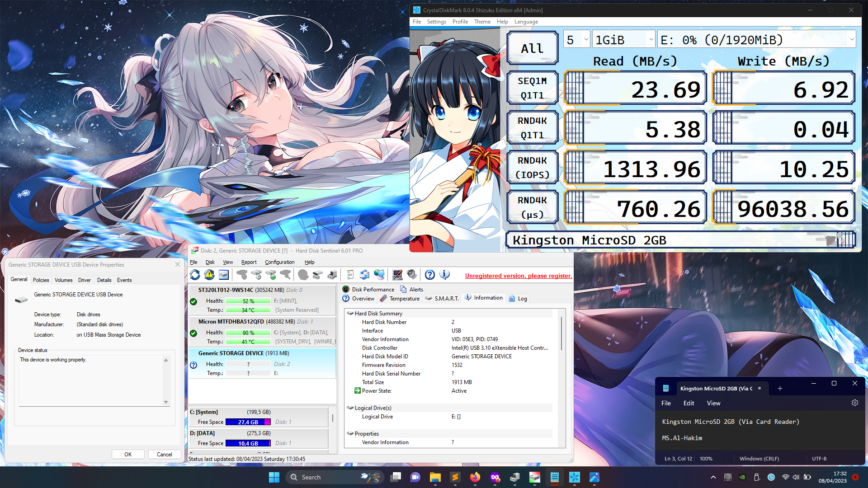Collapse the Hard Disk Summary section
868x488 pixels.
click(350, 313)
